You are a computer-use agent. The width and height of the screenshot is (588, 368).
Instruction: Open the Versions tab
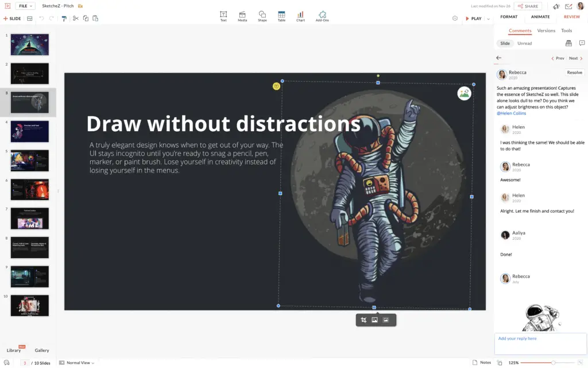click(x=546, y=30)
